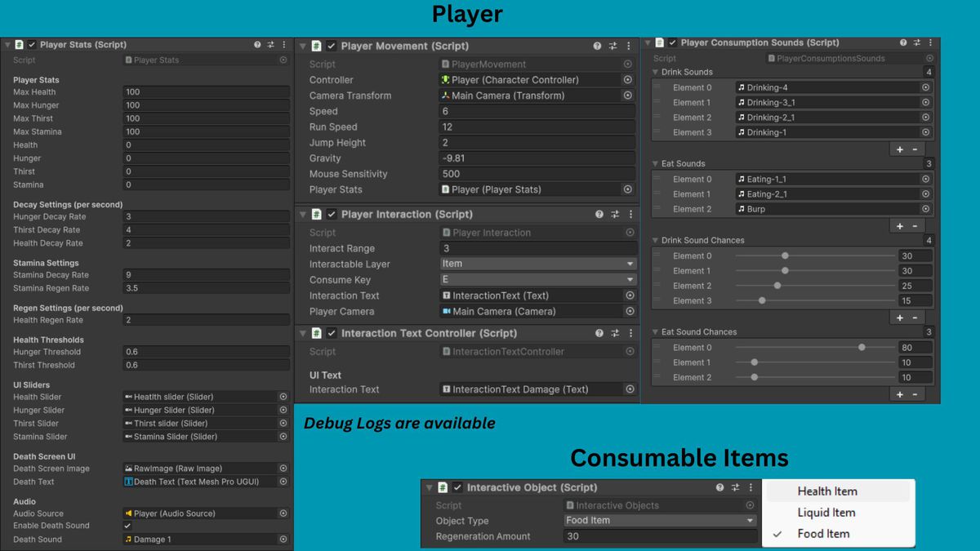The width and height of the screenshot is (980, 551).
Task: Collapse Player Stats component foldout
Action: pos(7,45)
